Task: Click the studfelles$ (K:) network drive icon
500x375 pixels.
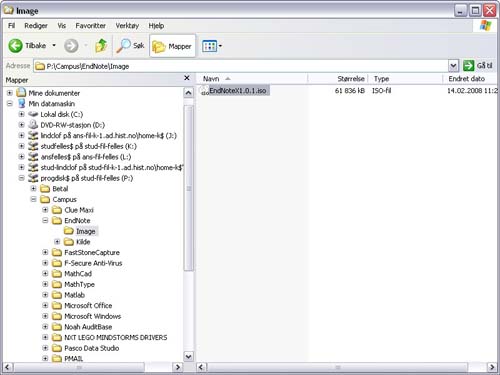Action: (x=33, y=146)
